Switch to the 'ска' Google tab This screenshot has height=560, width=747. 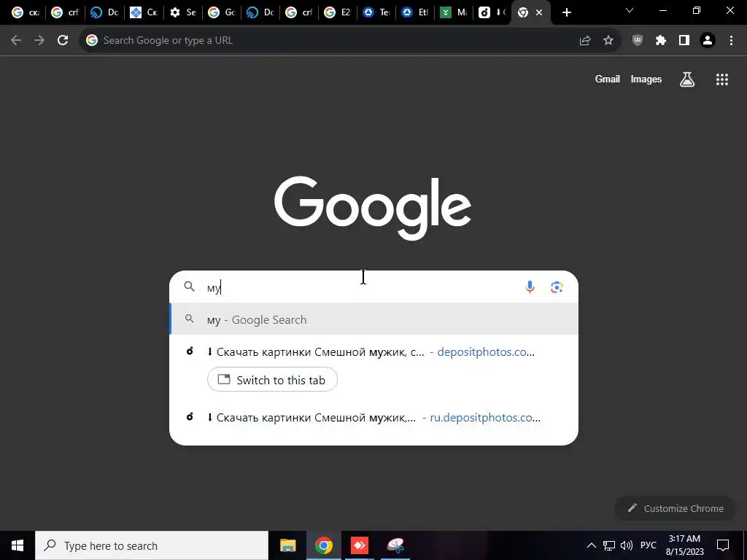point(26,12)
